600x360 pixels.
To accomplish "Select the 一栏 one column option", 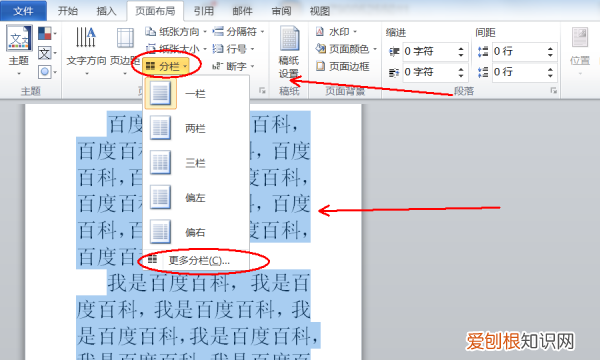I will tap(197, 94).
